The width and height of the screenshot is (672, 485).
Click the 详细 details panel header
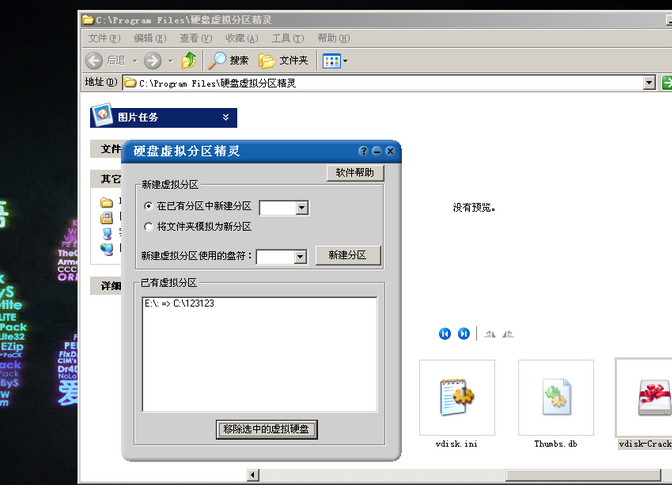point(106,286)
